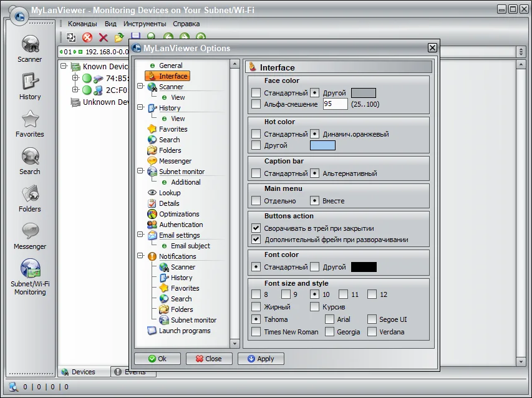Image resolution: width=532 pixels, height=398 pixels.
Task: Open the Справка menu
Action: 186,24
